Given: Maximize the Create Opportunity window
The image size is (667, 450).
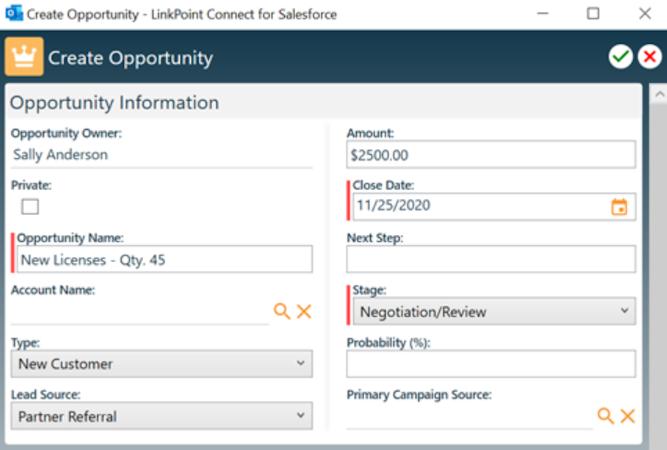Looking at the screenshot, I should click(593, 14).
